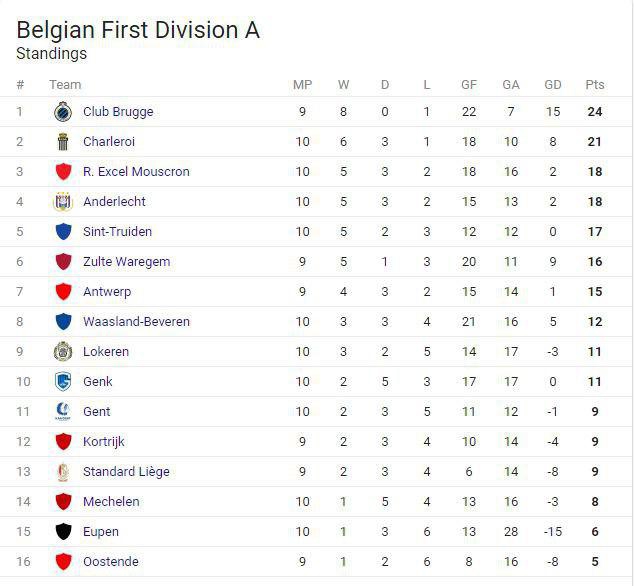This screenshot has width=634, height=586.
Task: Click the black Eupen shield icon
Action: click(x=64, y=532)
